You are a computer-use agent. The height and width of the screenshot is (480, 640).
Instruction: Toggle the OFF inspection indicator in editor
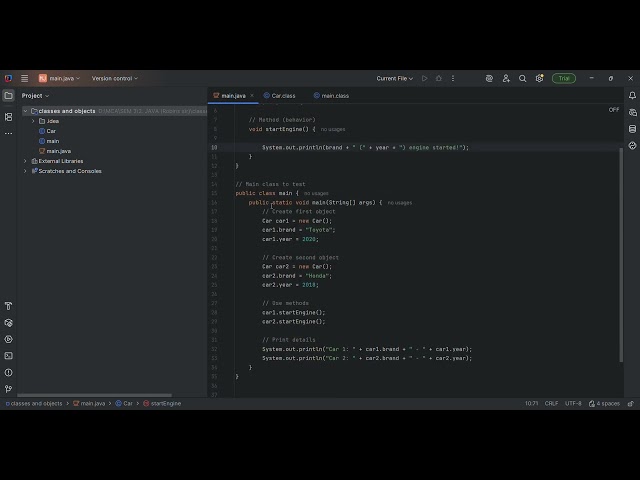(613, 110)
